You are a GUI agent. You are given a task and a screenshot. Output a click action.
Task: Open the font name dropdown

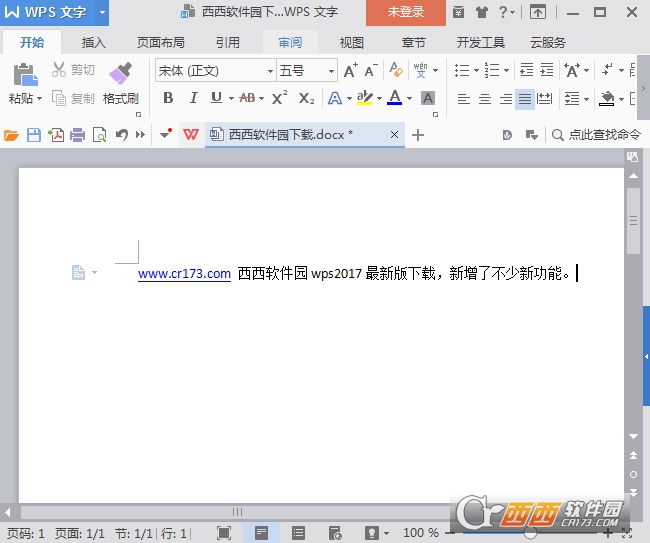tap(270, 71)
